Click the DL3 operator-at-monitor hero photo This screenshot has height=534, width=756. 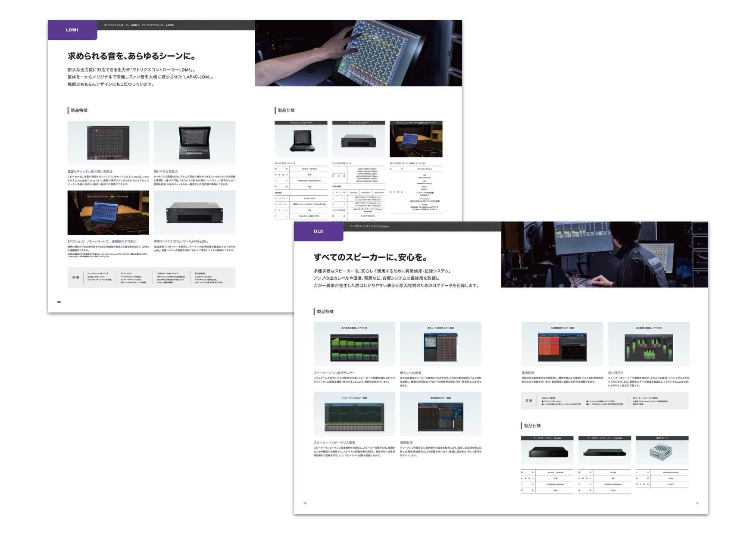[x=604, y=255]
